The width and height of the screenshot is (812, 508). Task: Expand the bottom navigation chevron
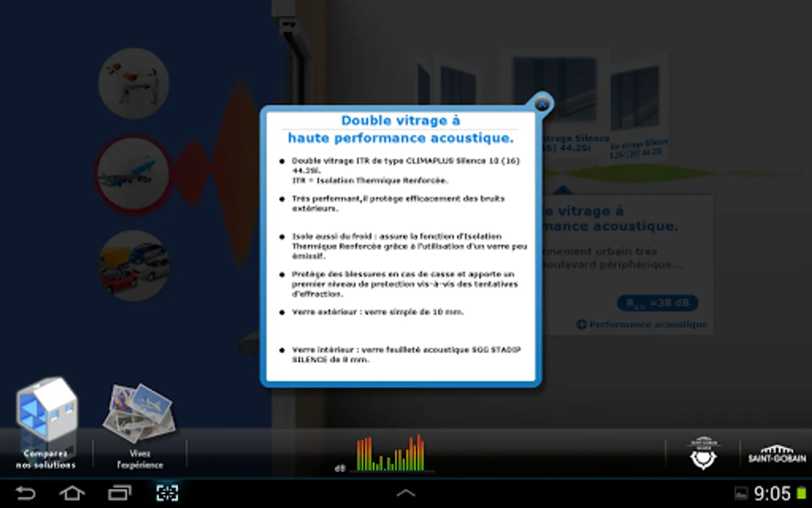pos(406,493)
